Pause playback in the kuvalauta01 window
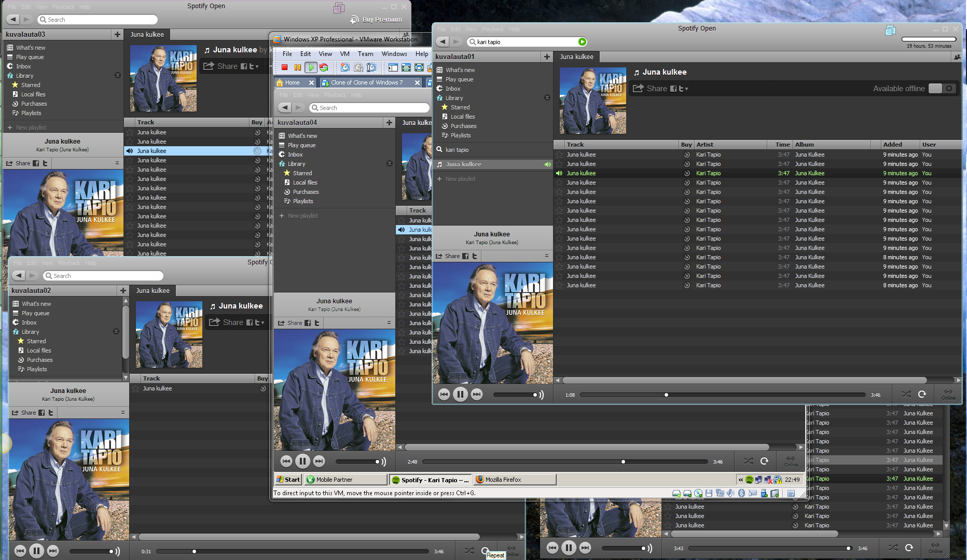 [x=460, y=395]
